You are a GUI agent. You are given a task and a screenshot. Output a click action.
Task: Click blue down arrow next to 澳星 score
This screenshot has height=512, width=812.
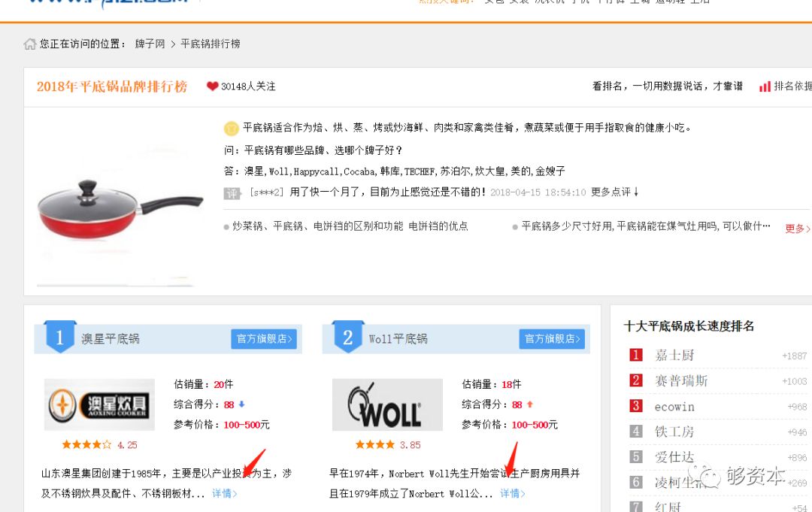point(241,404)
